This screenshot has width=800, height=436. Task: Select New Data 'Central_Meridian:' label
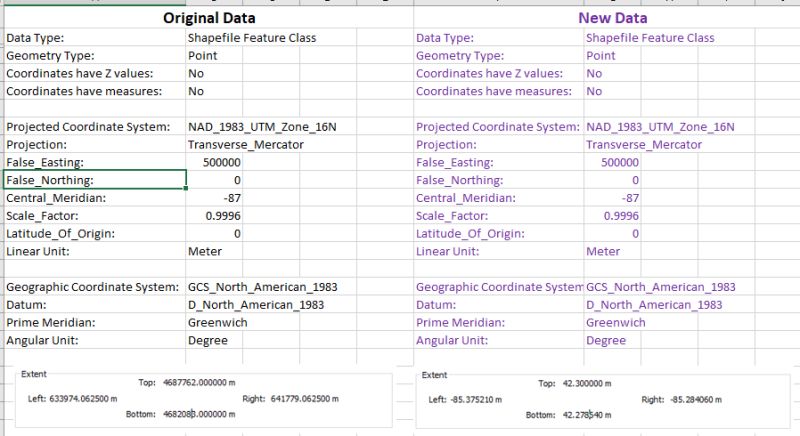[499, 198]
